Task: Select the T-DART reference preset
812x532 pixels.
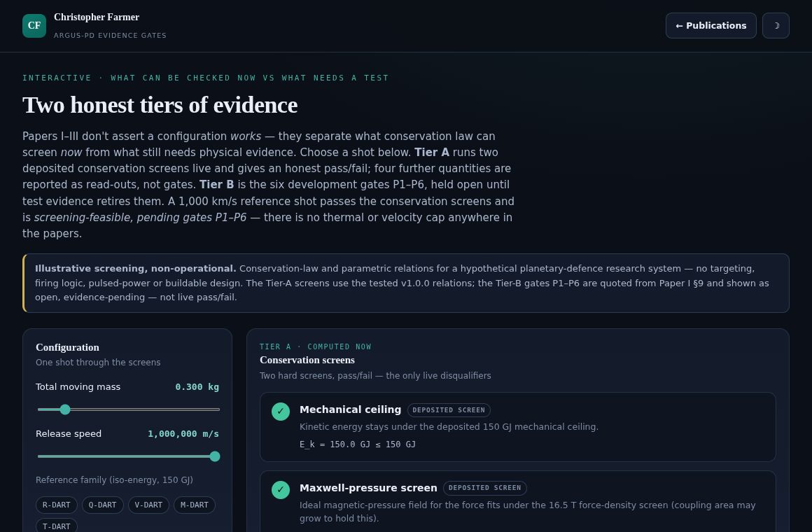Action: click(x=57, y=525)
